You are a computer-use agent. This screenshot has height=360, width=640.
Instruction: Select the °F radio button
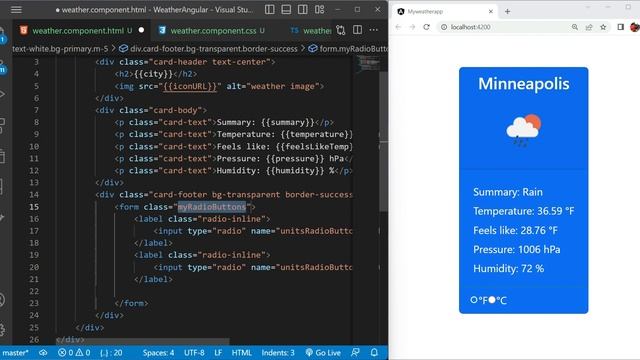tap(474, 300)
